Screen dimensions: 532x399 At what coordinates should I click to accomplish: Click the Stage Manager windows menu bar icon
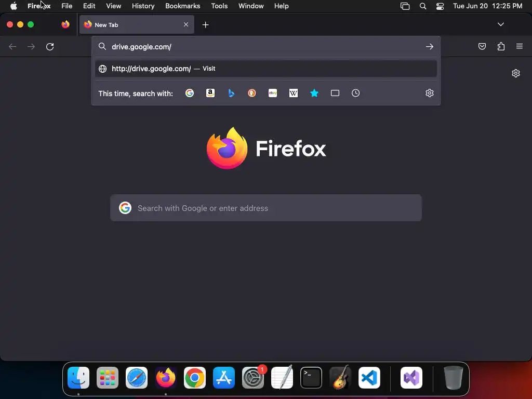(x=405, y=6)
